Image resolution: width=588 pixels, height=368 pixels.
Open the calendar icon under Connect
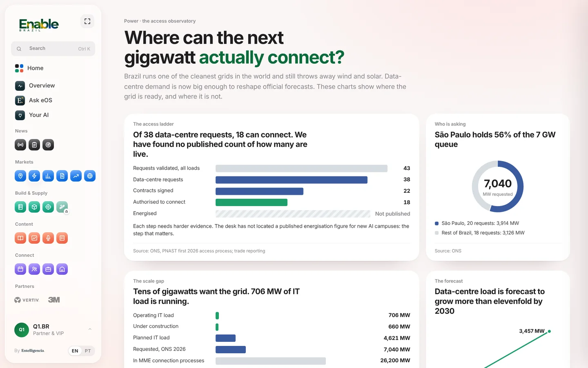tap(20, 269)
